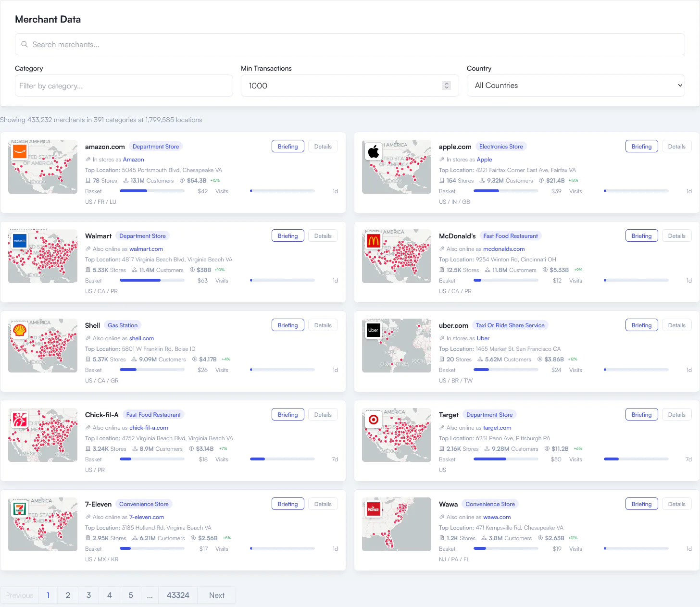Viewport: 700px width, 607px height.
Task: Open Briefing for amazon.com
Action: pyautogui.click(x=287, y=147)
